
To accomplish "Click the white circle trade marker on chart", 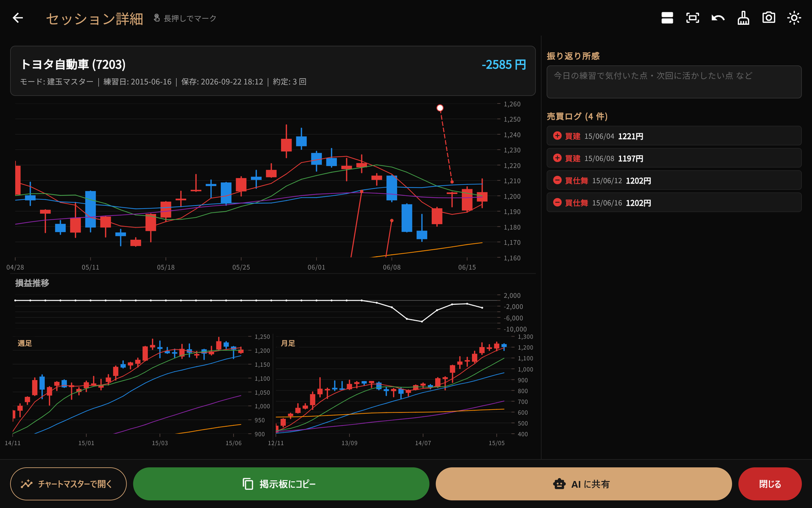I will click(x=440, y=108).
